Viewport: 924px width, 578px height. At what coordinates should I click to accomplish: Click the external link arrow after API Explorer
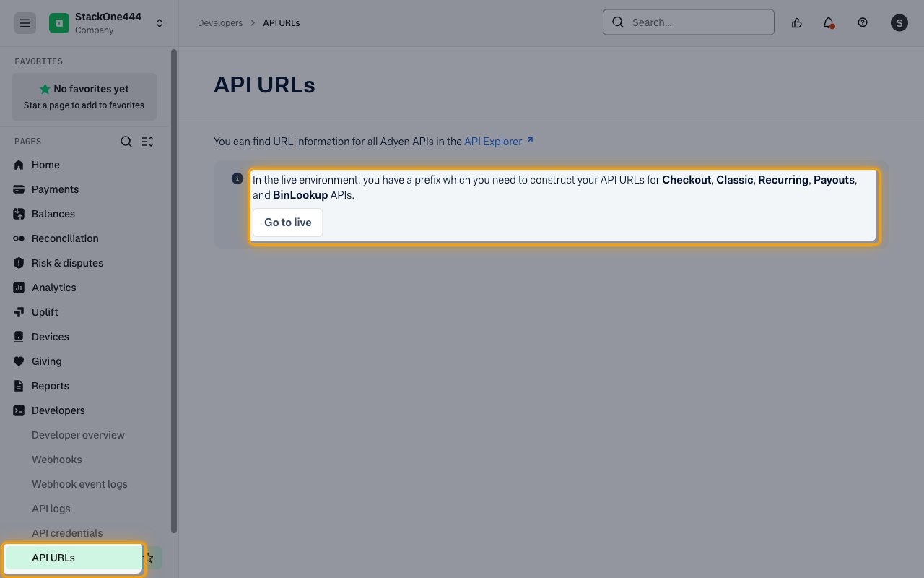point(530,140)
